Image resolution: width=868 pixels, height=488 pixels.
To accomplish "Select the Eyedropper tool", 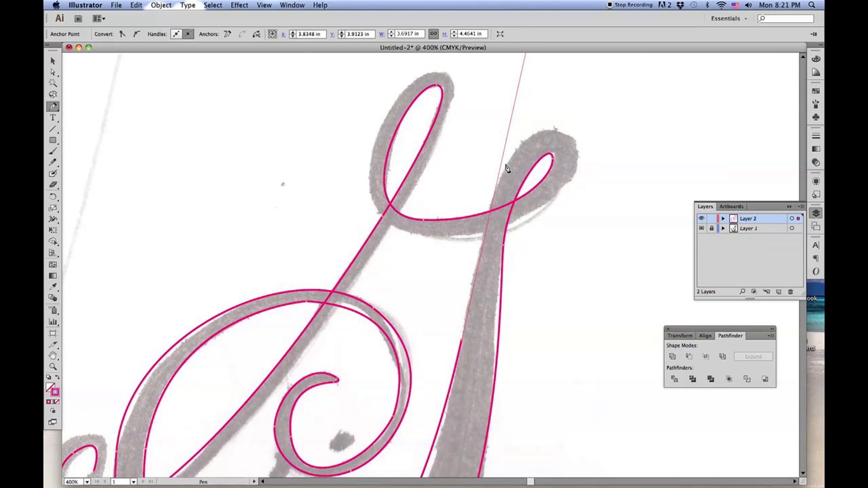I will click(x=53, y=287).
